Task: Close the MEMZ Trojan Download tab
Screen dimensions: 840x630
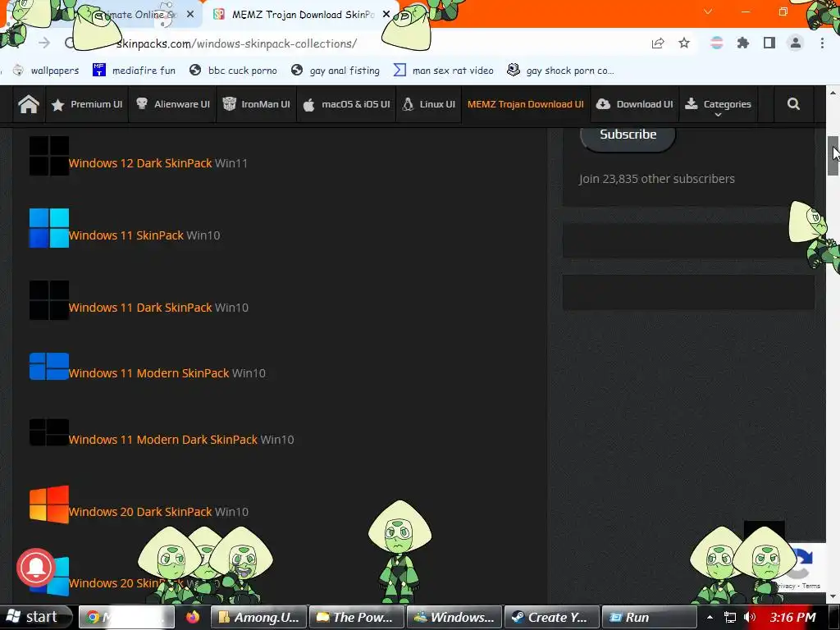Action: pos(386,15)
